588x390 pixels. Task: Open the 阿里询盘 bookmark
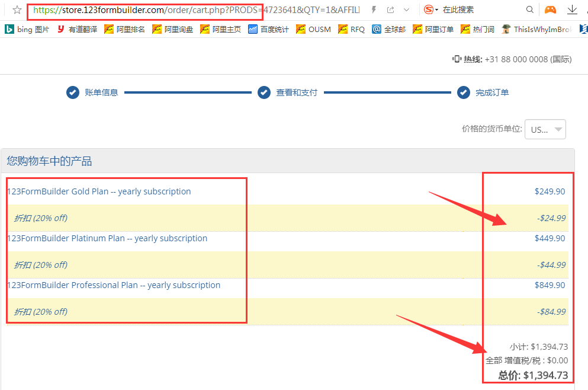click(172, 29)
